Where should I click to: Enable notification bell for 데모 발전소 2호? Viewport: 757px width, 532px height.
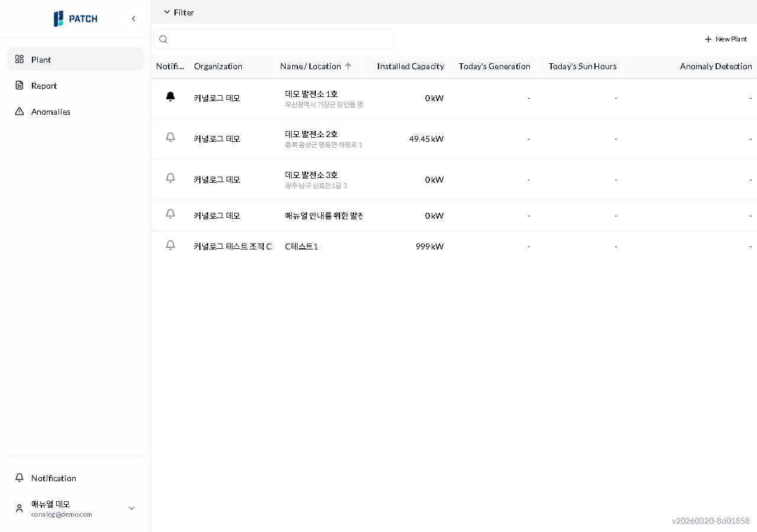coord(170,138)
